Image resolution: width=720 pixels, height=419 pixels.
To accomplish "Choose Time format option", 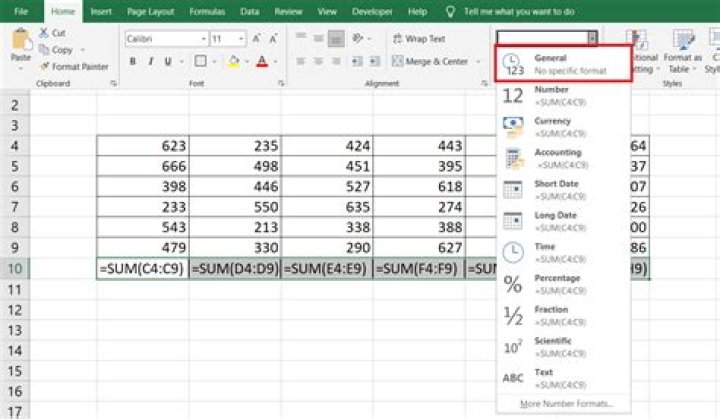I will [563, 253].
